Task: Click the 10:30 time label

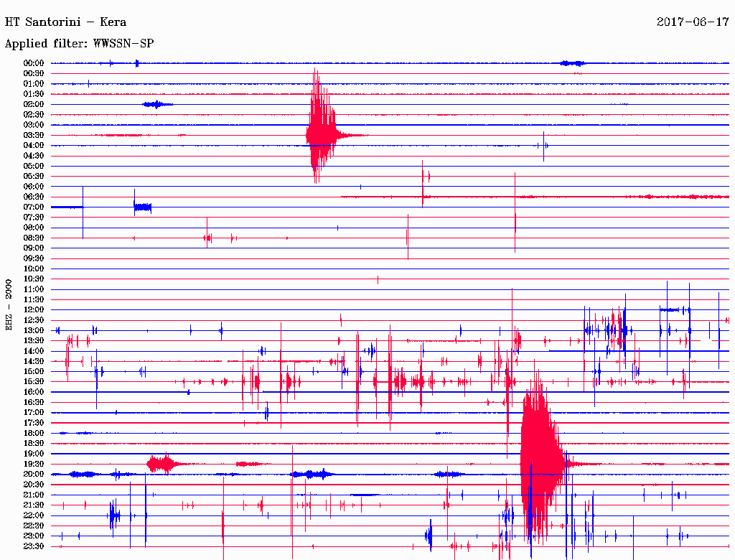Action: 34,279
